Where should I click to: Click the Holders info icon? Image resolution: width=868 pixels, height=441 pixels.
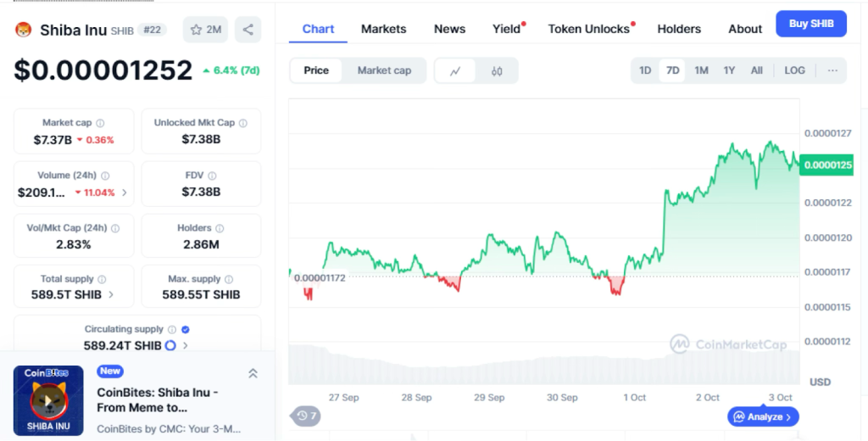(x=220, y=228)
